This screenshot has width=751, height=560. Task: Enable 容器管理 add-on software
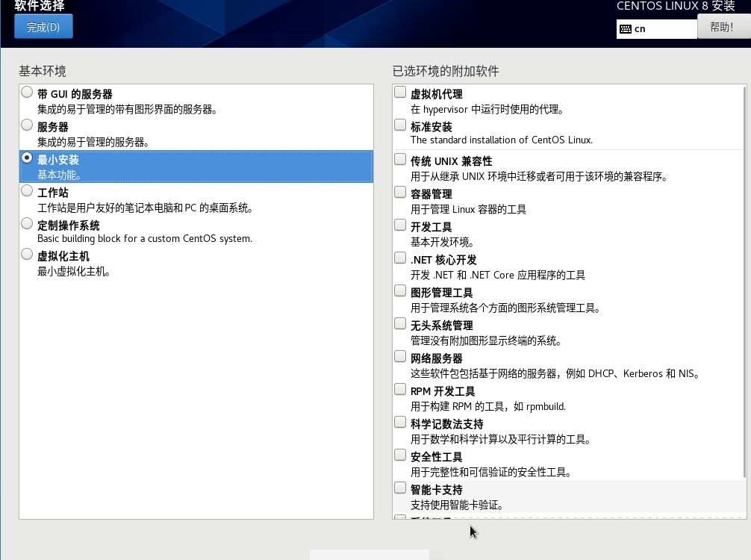click(x=401, y=193)
